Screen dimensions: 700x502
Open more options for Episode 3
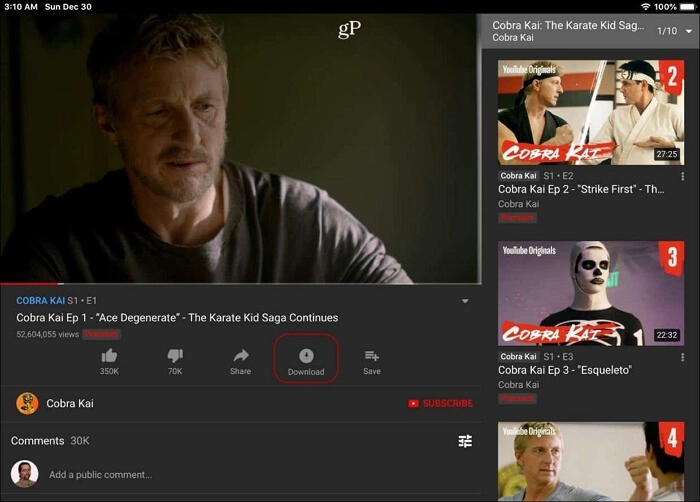coord(683,357)
